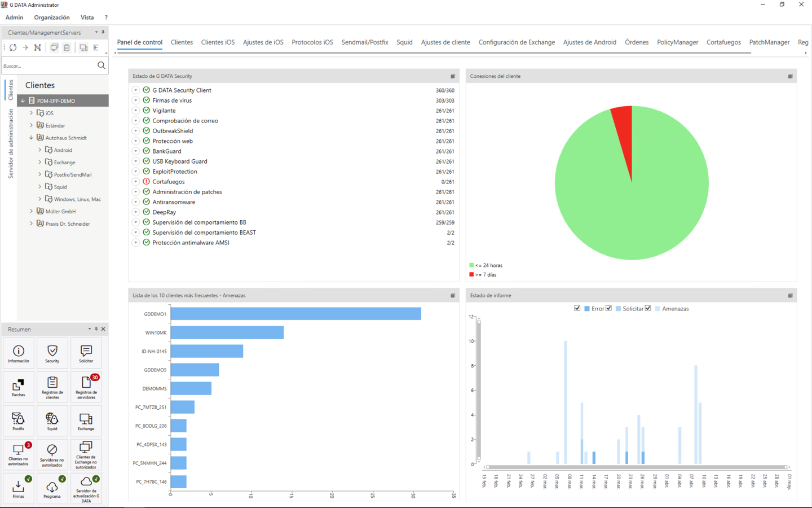Open the Security overview tile
The height and width of the screenshot is (508, 812).
click(x=52, y=354)
